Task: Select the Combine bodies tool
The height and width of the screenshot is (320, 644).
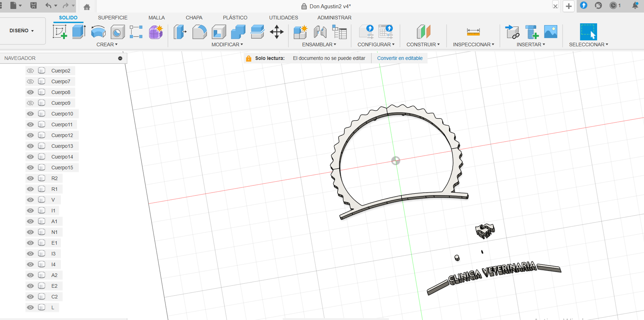Action: (238, 32)
